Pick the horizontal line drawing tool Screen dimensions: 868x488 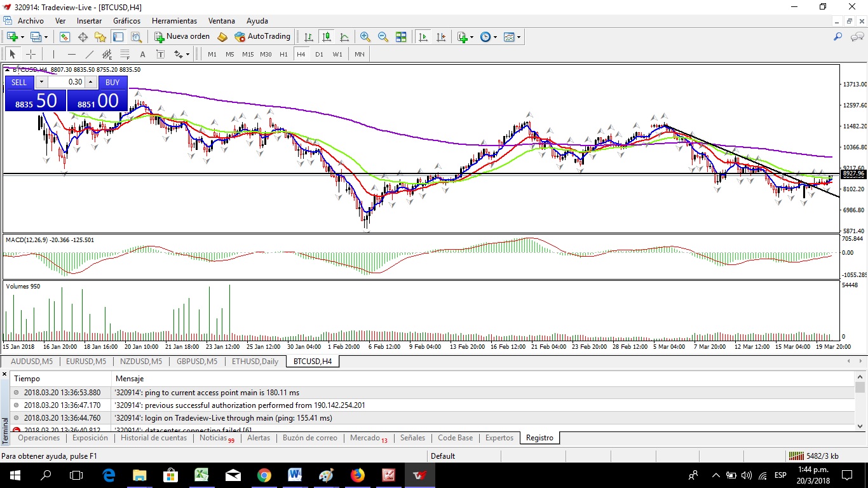(x=72, y=54)
